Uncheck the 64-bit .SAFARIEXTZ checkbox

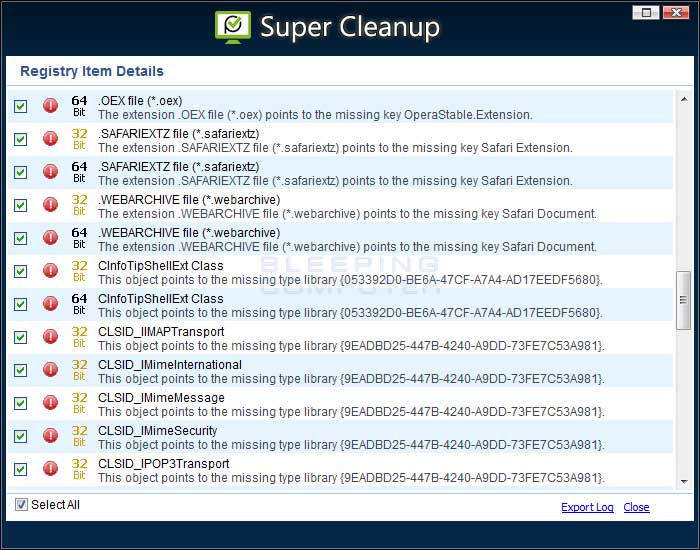tap(21, 172)
